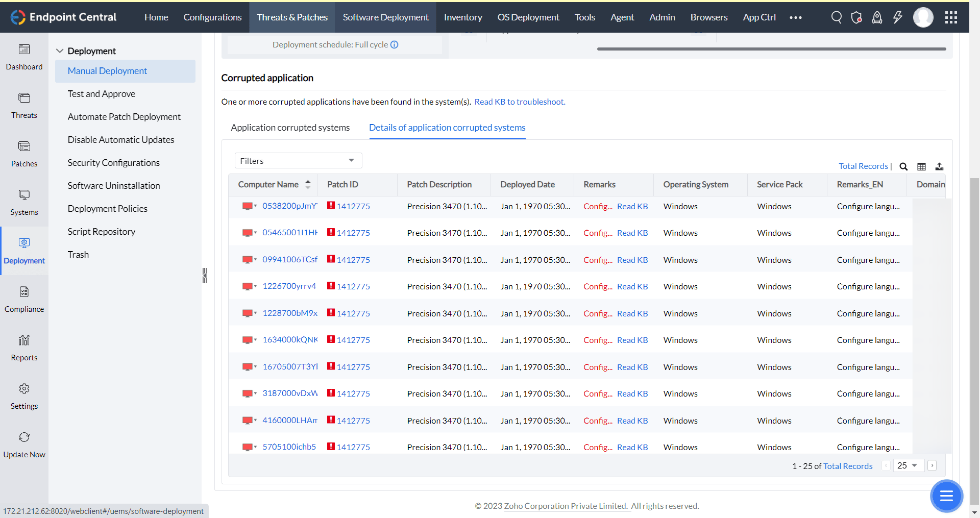Open the security shield notifications in the top bar
Screen dimensions: 980x518
pyautogui.click(x=856, y=17)
